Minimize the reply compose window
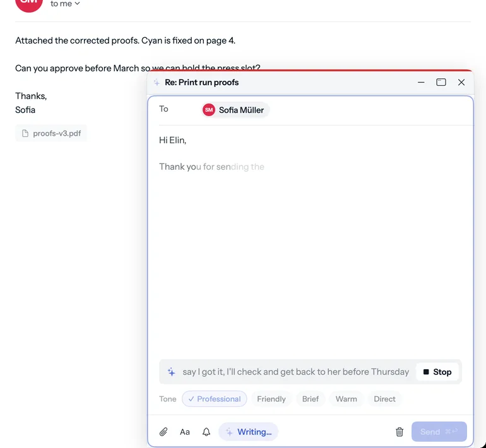This screenshot has width=486, height=448. 421,83
